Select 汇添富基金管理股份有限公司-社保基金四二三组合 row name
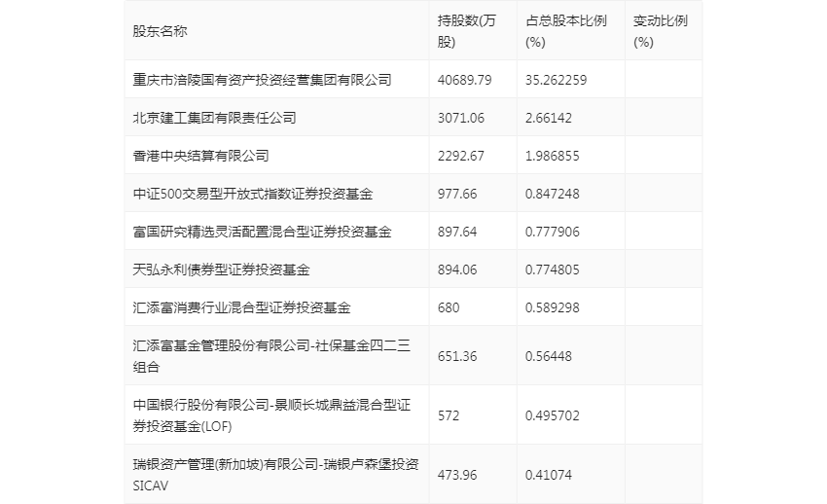 click(x=271, y=356)
